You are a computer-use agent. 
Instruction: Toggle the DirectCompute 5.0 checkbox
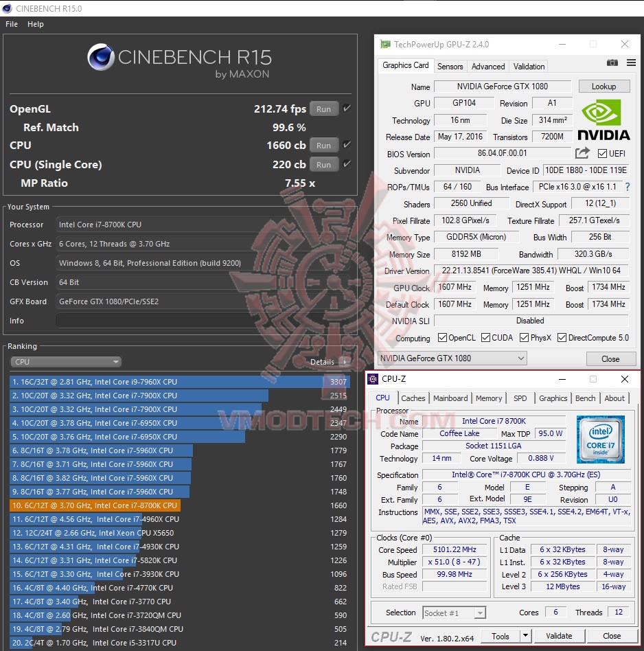point(562,338)
